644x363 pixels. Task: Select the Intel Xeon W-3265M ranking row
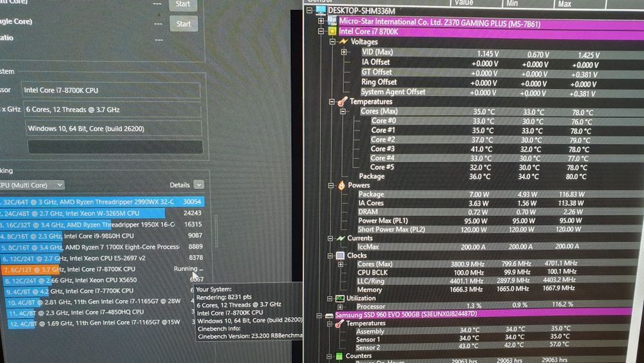(102, 213)
